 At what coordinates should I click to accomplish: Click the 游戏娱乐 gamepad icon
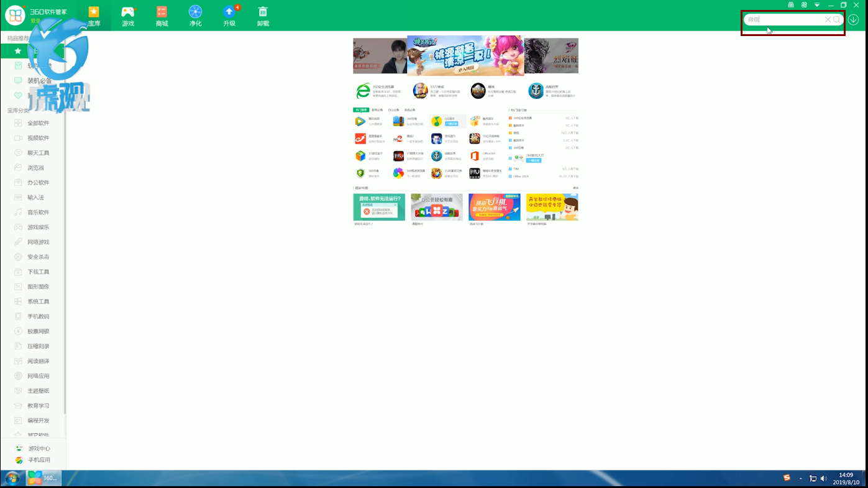pyautogui.click(x=18, y=227)
